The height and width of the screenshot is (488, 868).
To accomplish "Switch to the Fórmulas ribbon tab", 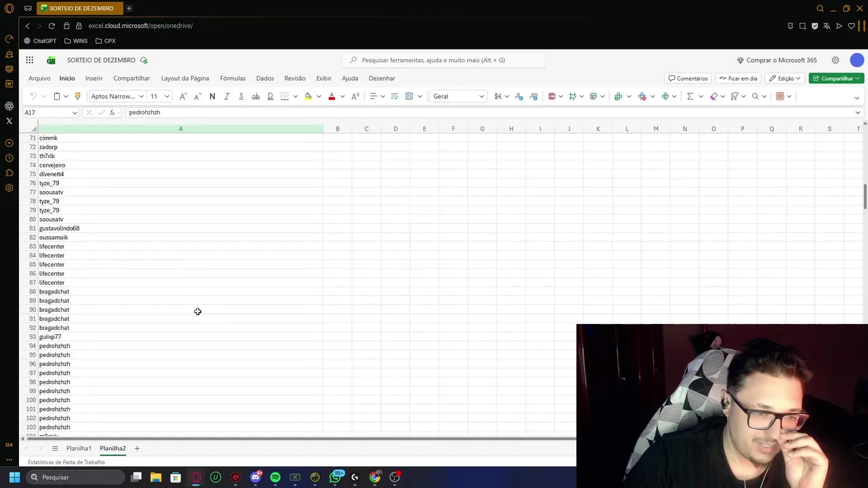I will click(x=233, y=78).
